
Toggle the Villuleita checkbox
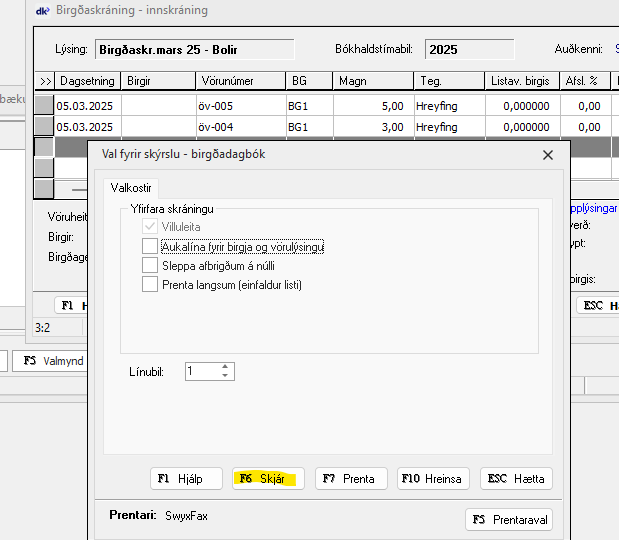[150, 227]
